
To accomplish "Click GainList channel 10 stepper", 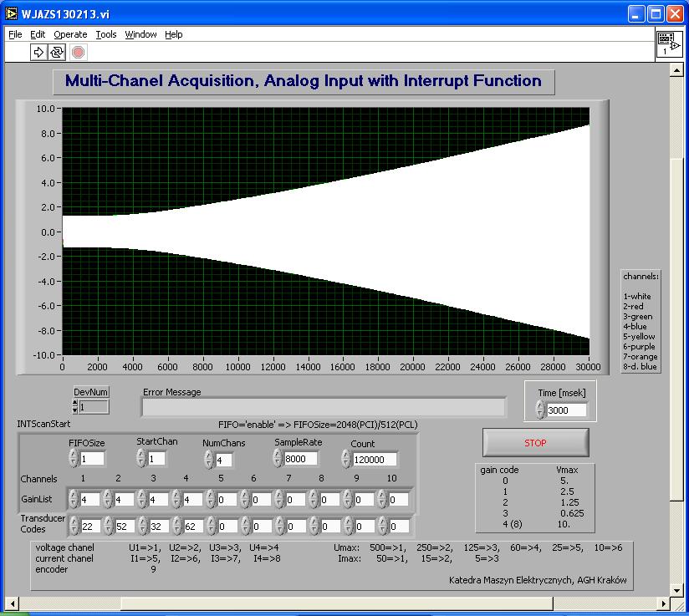I will (x=382, y=499).
